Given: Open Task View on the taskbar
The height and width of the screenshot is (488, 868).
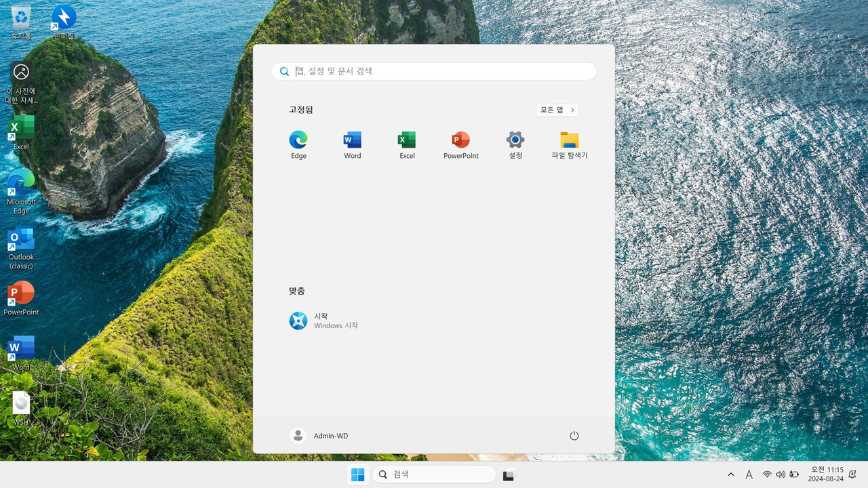Looking at the screenshot, I should 509,474.
